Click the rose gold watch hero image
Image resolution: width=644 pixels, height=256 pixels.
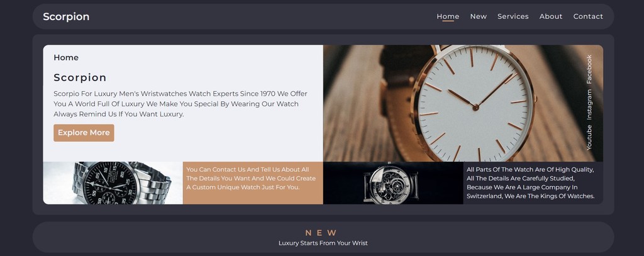pos(463,103)
